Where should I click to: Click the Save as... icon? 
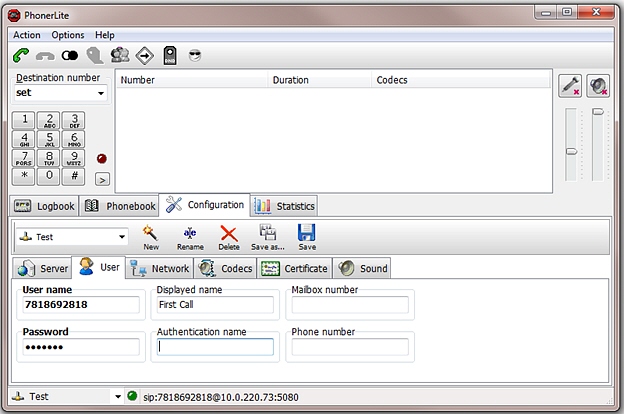point(267,238)
